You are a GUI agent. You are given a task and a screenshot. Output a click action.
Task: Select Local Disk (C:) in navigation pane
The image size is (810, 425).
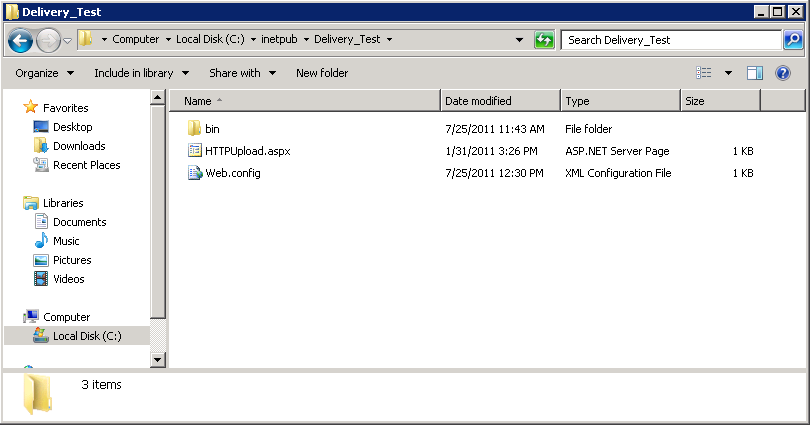87,336
